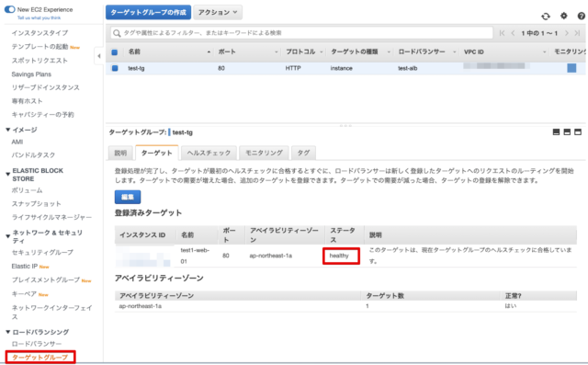Screen dimensions: 588x365
Task: Open ボリューム in sidebar
Action: [27, 190]
